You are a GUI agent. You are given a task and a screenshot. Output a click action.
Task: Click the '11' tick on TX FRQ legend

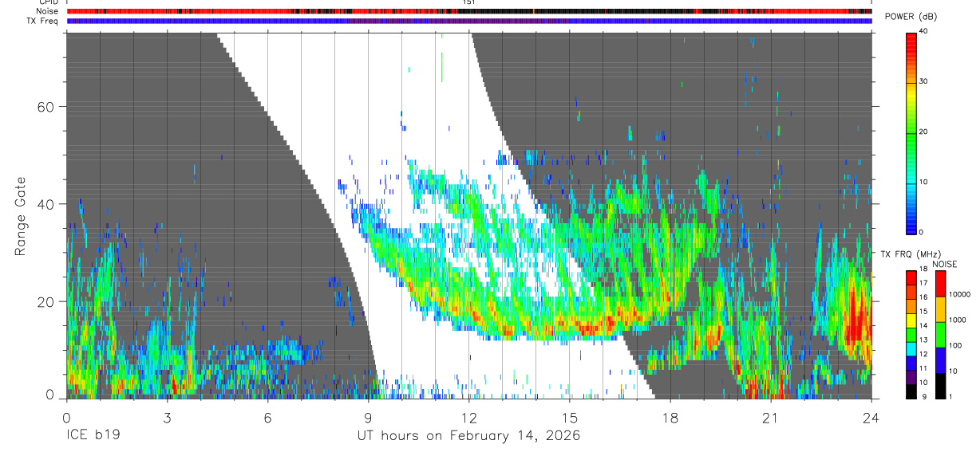[923, 367]
